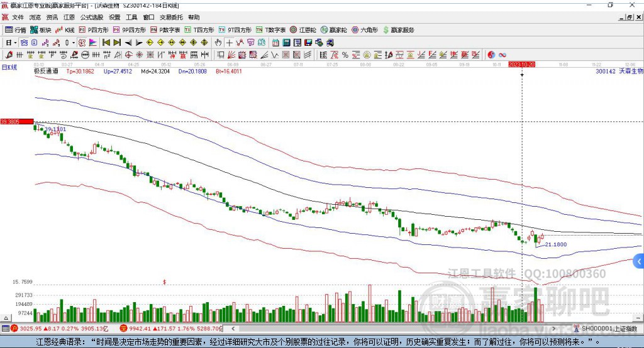Open the P四方形 square tool

click(98, 30)
